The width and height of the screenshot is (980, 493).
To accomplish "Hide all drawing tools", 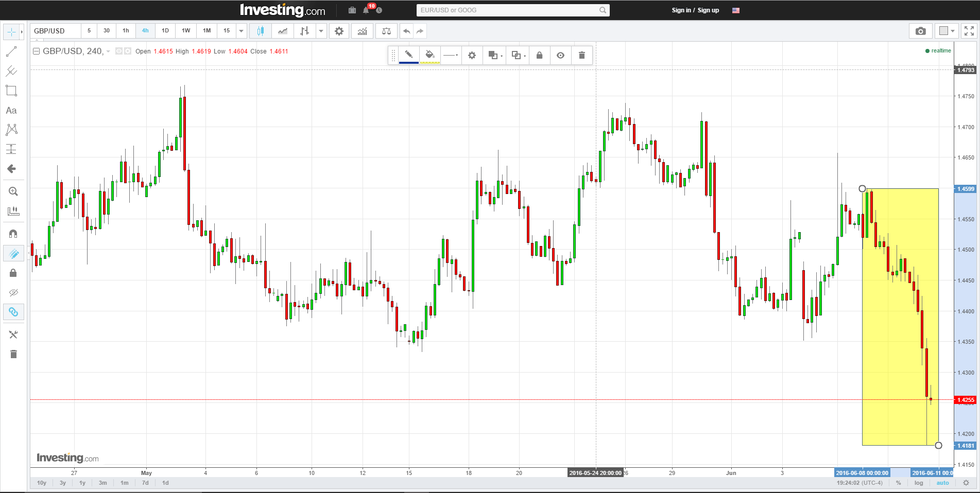I will 13,292.
